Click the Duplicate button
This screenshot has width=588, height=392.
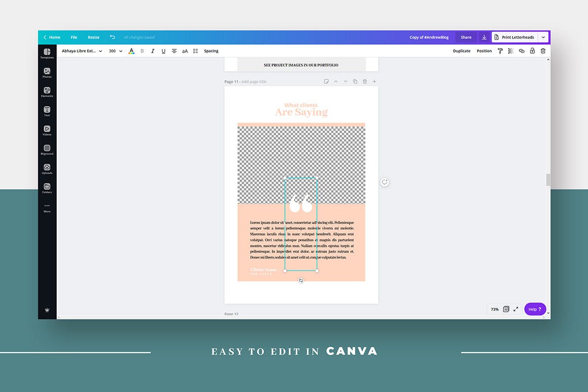pyautogui.click(x=461, y=51)
